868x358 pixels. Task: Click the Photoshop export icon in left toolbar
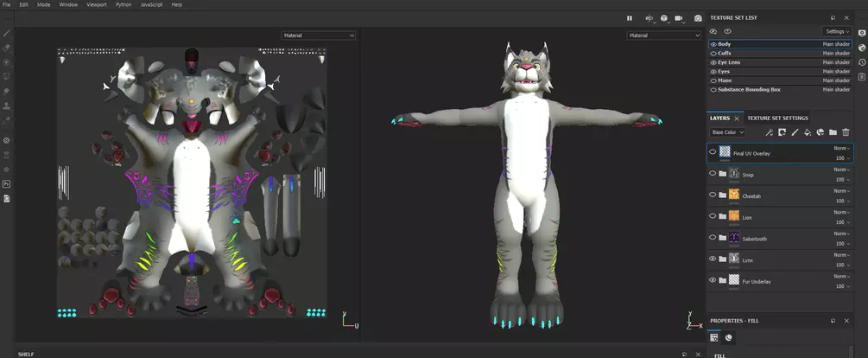click(x=7, y=183)
